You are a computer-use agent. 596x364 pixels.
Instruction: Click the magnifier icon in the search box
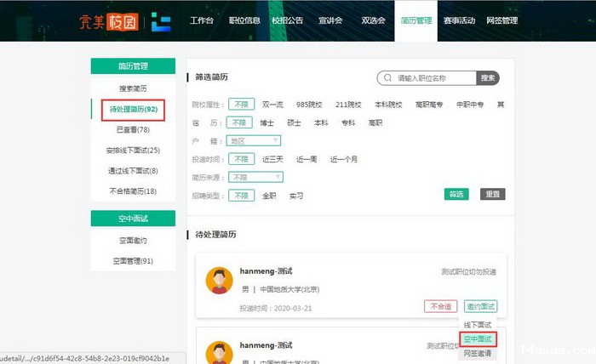(x=388, y=78)
